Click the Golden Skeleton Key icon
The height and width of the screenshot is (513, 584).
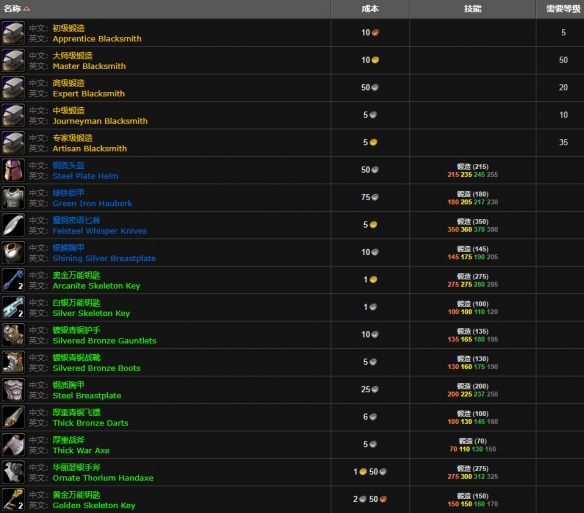13,500
